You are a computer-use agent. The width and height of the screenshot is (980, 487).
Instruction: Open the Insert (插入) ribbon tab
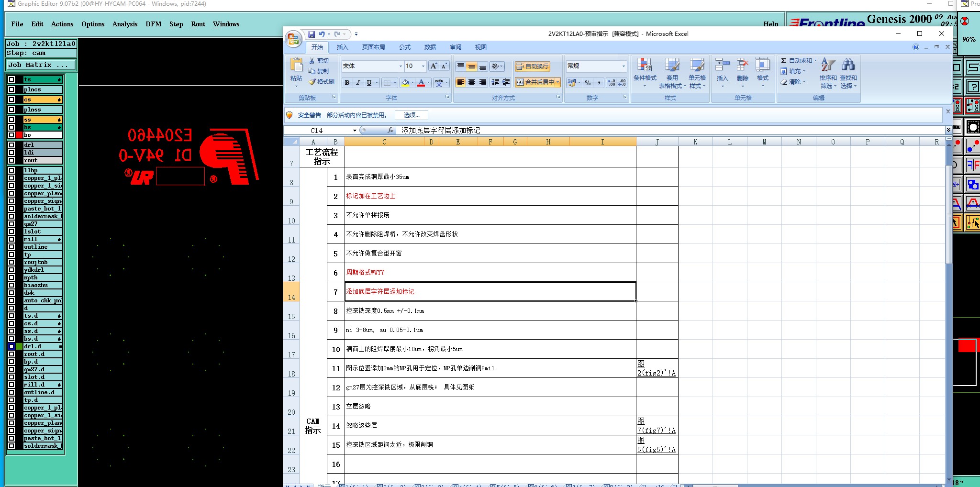click(342, 47)
